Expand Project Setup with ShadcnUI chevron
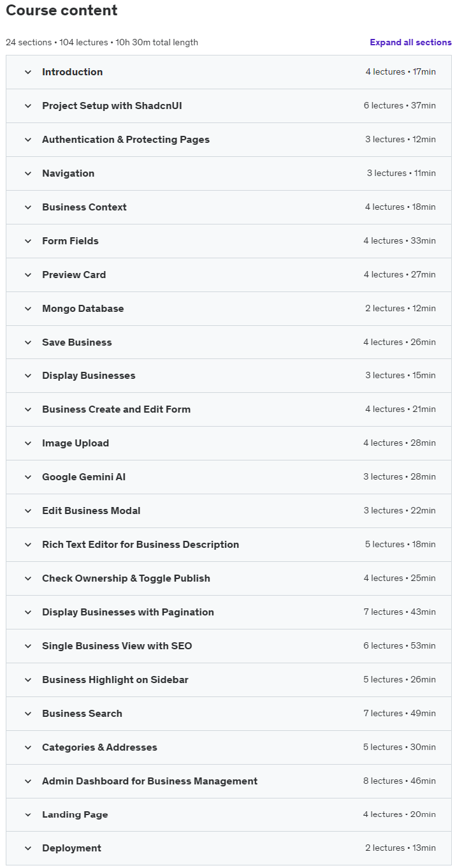455x868 pixels. [x=28, y=106]
